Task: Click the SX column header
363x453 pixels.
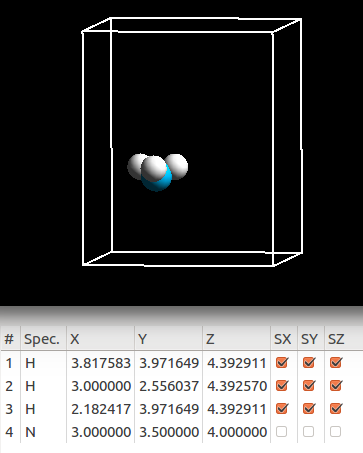Action: tap(283, 339)
